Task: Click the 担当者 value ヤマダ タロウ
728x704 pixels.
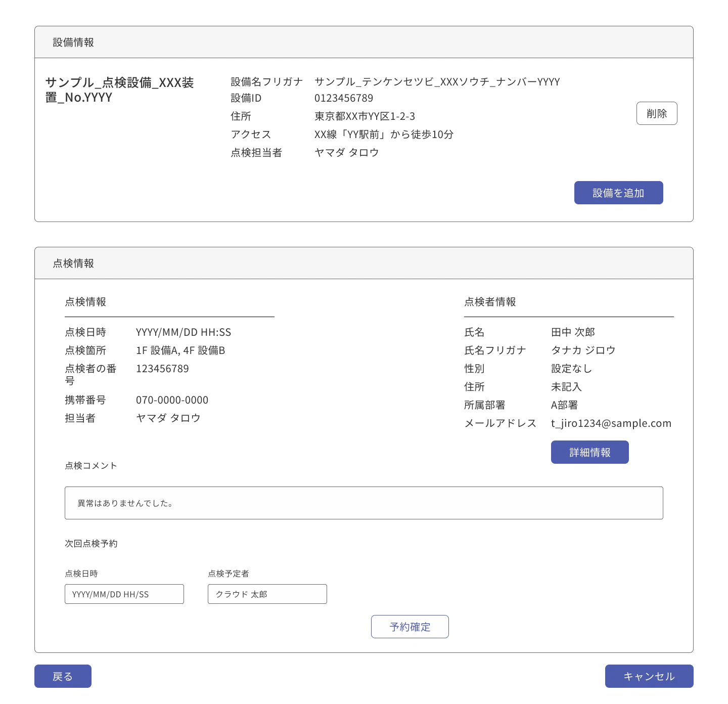Action: (168, 418)
